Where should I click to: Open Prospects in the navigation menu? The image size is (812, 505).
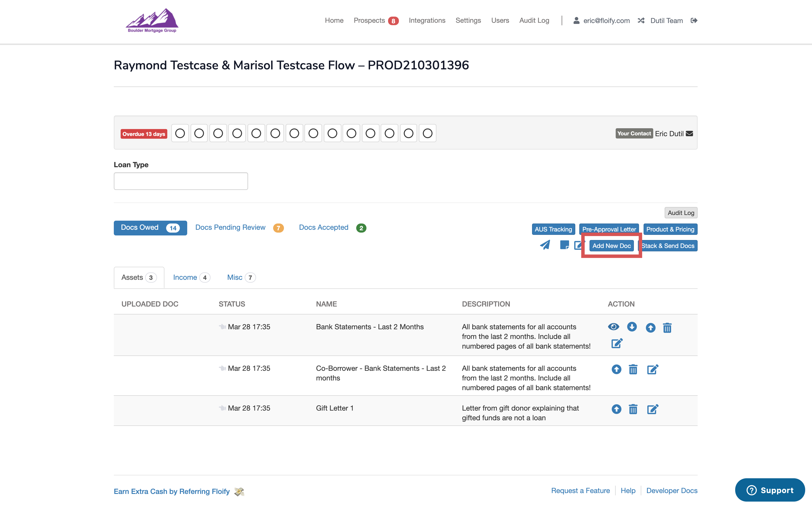pos(369,21)
